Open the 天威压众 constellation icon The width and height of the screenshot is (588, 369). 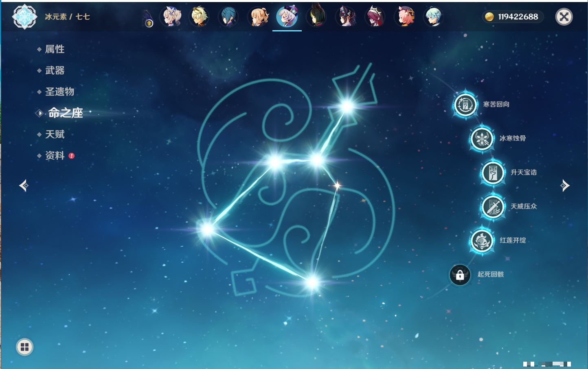pyautogui.click(x=493, y=207)
